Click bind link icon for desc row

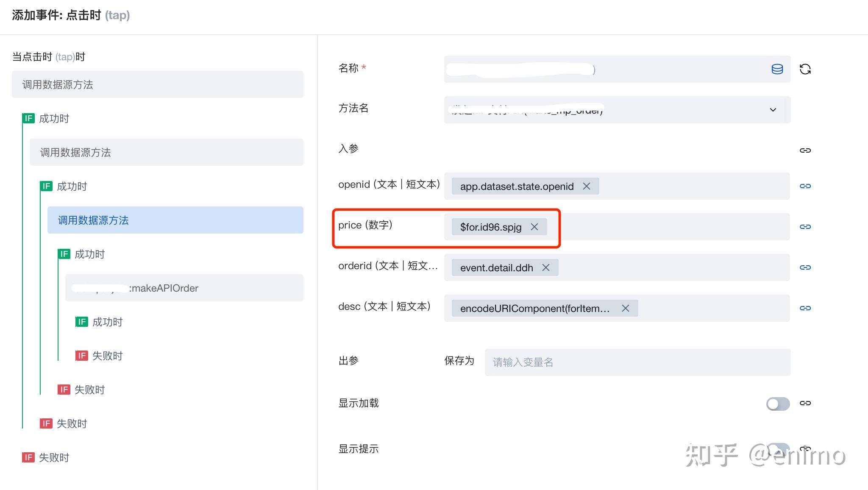tap(805, 308)
